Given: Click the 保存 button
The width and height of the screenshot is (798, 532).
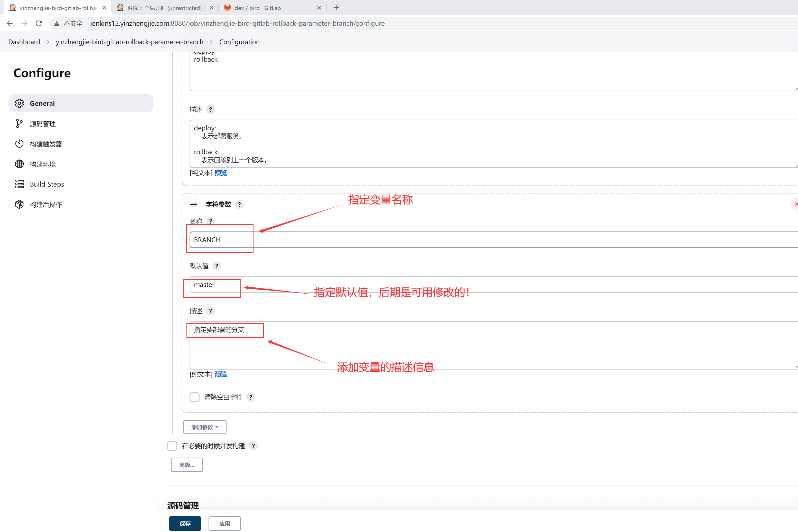Looking at the screenshot, I should [185, 524].
